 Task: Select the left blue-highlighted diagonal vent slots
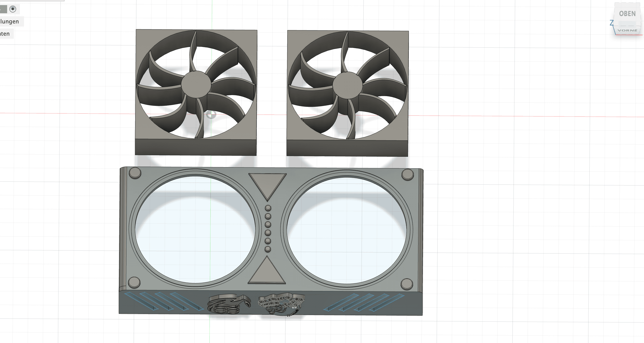click(x=164, y=301)
